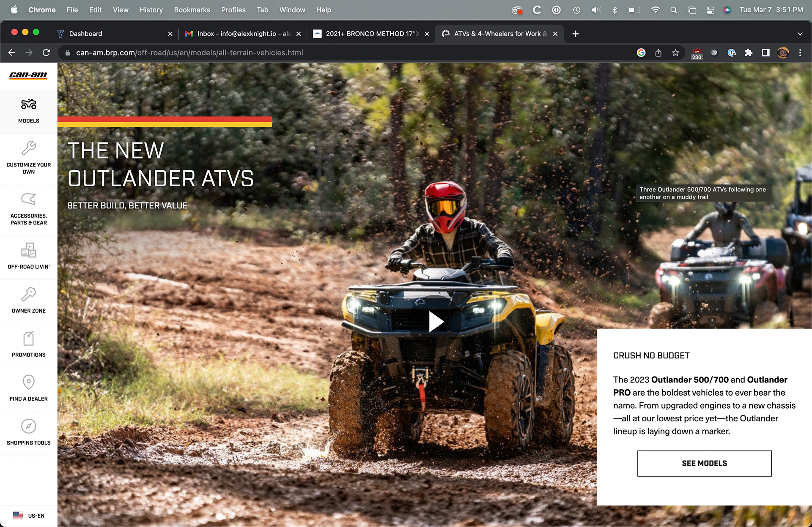Image resolution: width=812 pixels, height=527 pixels.
Task: Click the Crush No Budget heading
Action: coord(651,355)
